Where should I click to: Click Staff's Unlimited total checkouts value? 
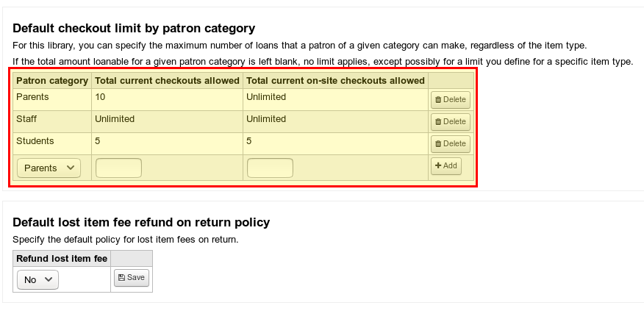(x=115, y=119)
